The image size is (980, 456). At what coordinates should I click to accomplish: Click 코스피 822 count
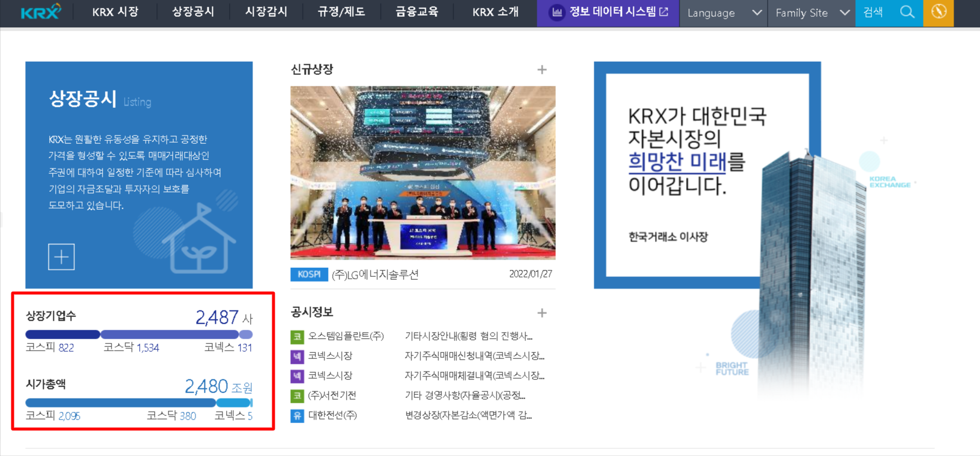point(50,348)
